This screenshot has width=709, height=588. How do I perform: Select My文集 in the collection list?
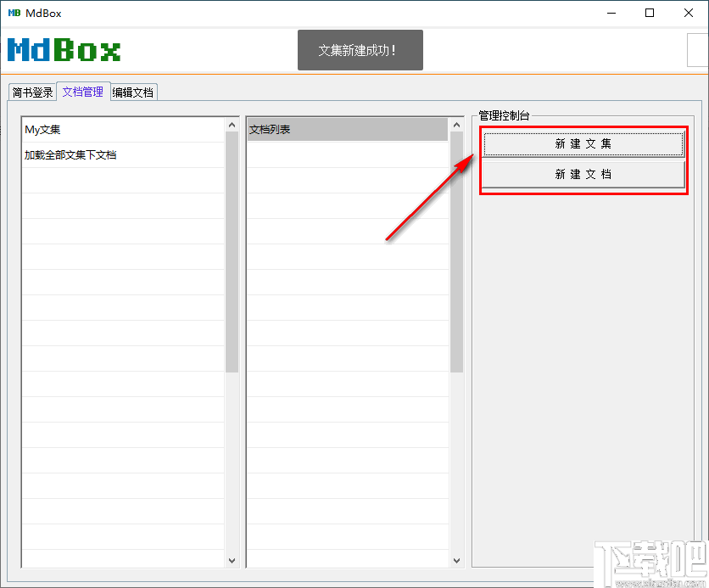(41, 129)
